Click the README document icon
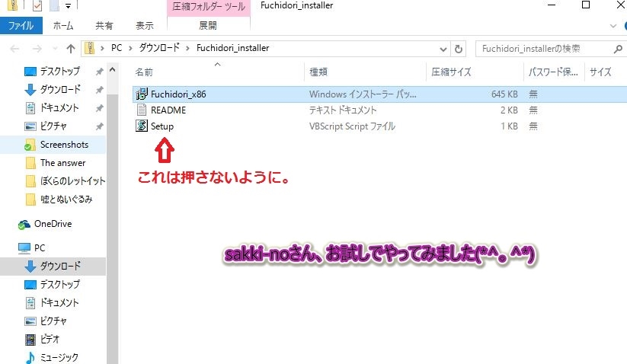The image size is (627, 364). [x=142, y=110]
